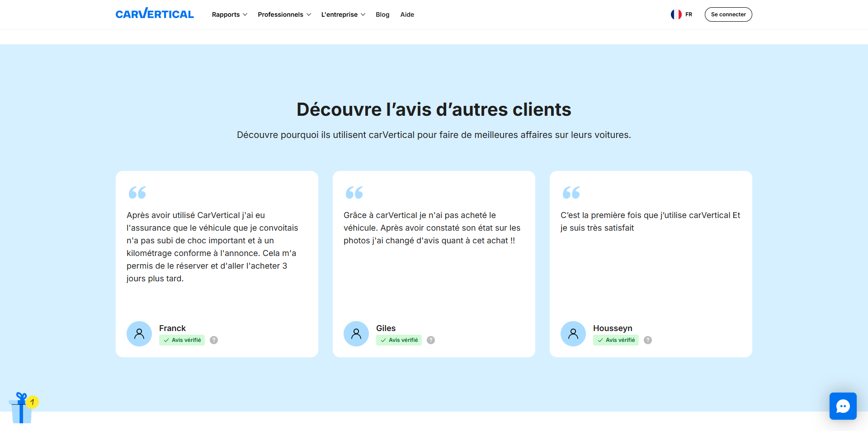Click Housseyn's profile avatar icon

[x=573, y=334]
